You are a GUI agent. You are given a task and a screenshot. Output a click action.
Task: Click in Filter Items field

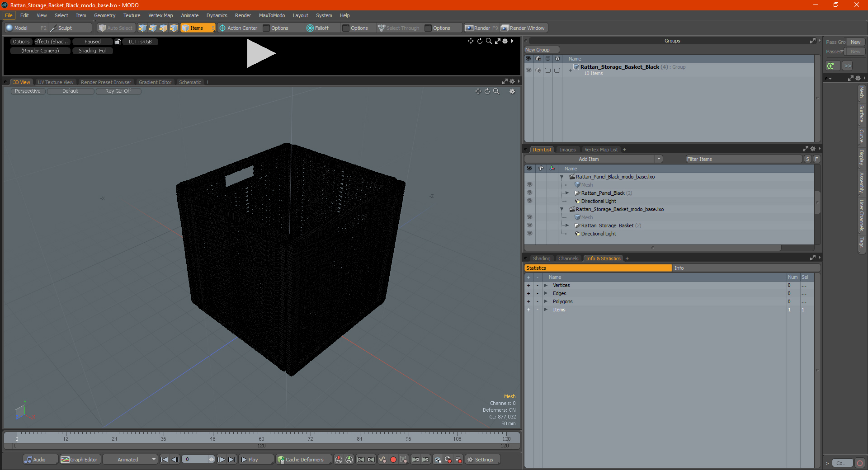pyautogui.click(x=744, y=159)
